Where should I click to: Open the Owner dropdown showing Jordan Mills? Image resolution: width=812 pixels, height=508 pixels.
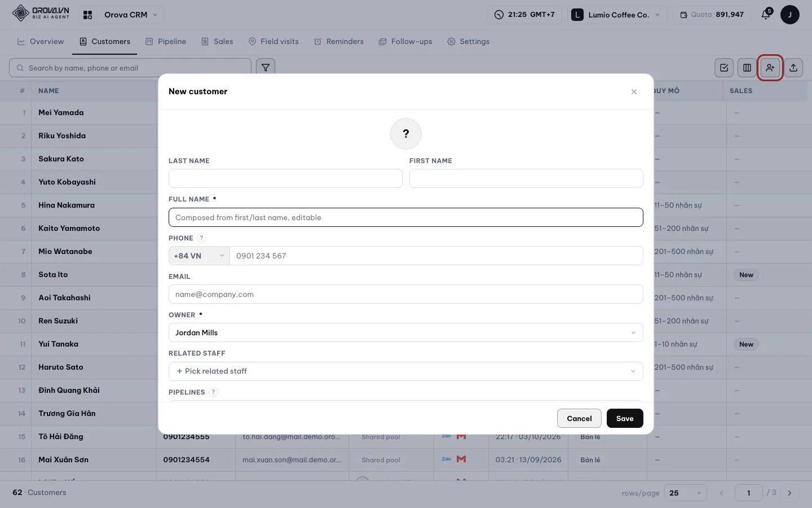[x=406, y=332]
